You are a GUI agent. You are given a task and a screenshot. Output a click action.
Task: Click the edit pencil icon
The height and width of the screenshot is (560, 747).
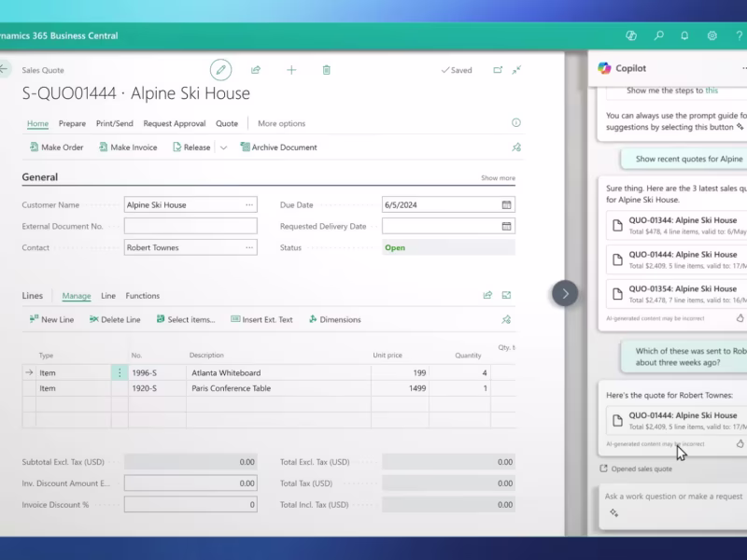pyautogui.click(x=220, y=70)
